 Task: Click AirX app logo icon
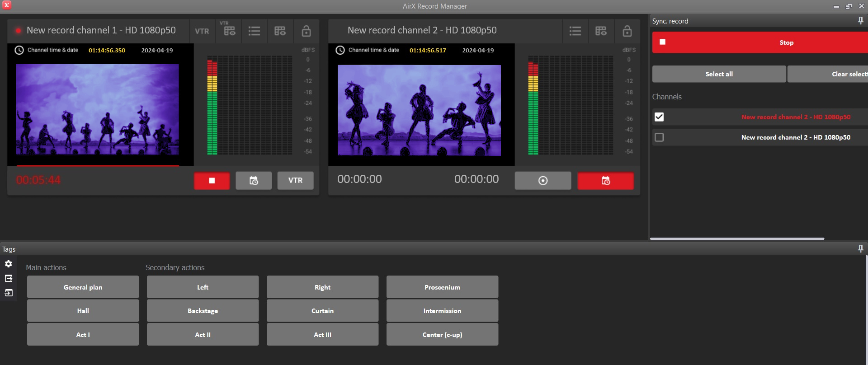point(7,5)
